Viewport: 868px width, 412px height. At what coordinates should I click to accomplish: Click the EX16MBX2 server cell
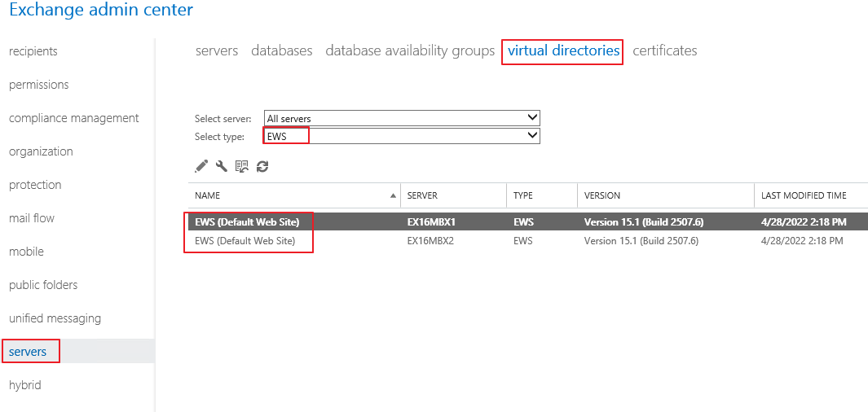(x=430, y=241)
